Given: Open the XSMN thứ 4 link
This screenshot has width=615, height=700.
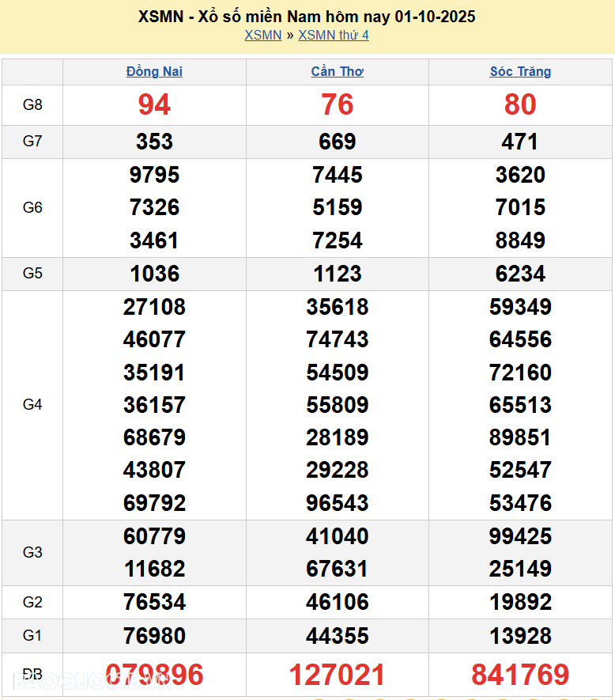Looking at the screenshot, I should 333,35.
